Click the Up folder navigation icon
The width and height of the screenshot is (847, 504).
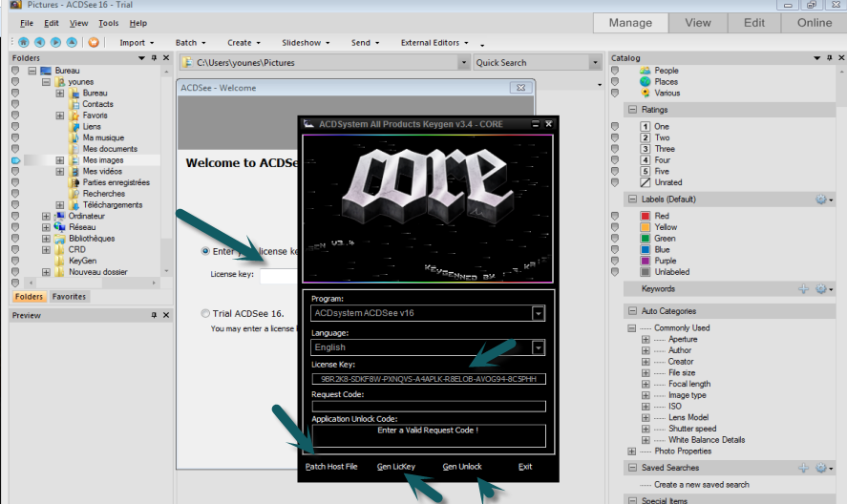(72, 42)
